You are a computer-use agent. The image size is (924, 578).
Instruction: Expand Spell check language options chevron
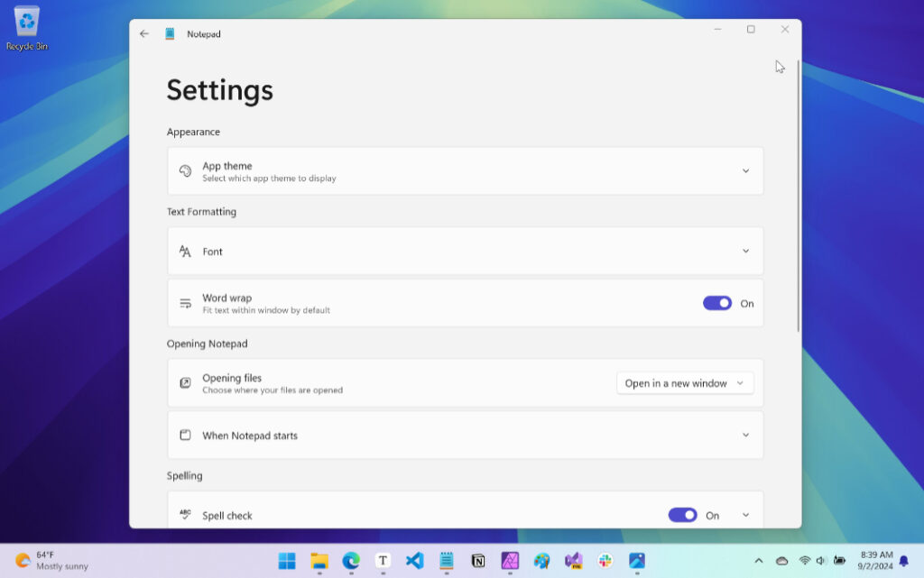[745, 515]
